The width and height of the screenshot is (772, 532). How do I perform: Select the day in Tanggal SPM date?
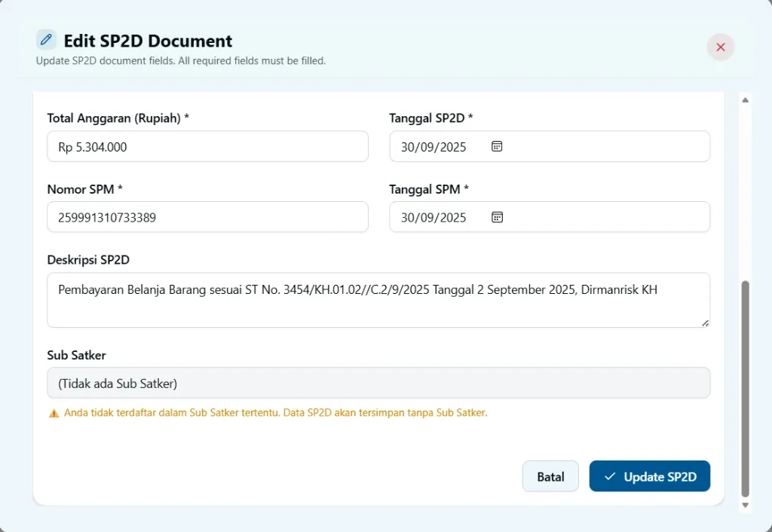tap(408, 218)
